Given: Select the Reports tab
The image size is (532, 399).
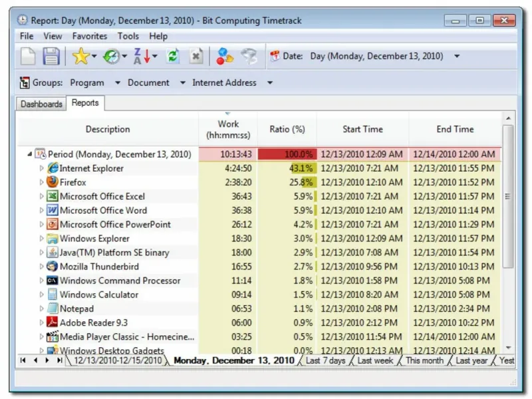Looking at the screenshot, I should [85, 103].
